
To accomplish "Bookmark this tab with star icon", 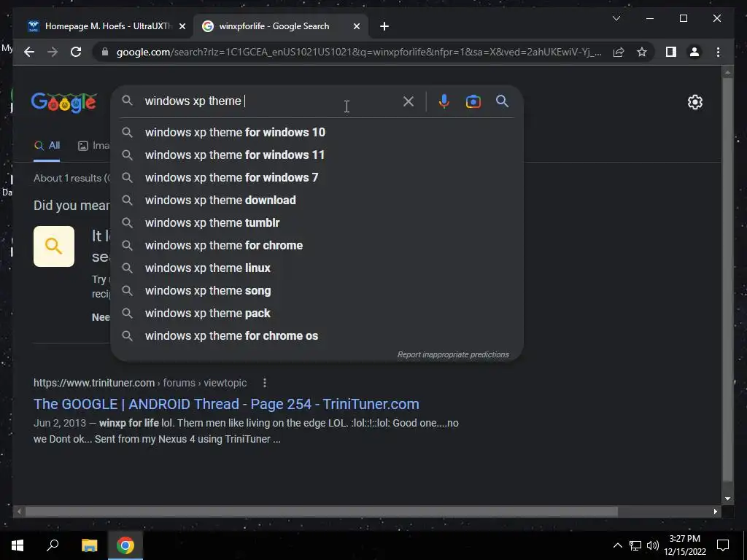I will (642, 52).
